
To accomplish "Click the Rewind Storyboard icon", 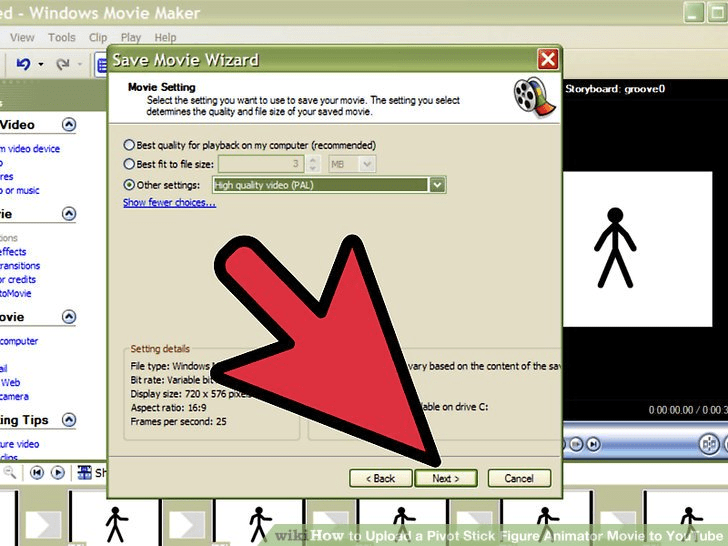I will (x=37, y=473).
